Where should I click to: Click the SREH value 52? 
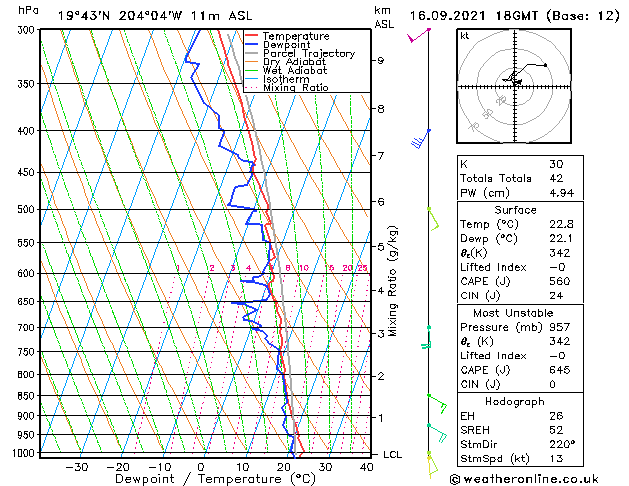pyautogui.click(x=556, y=430)
